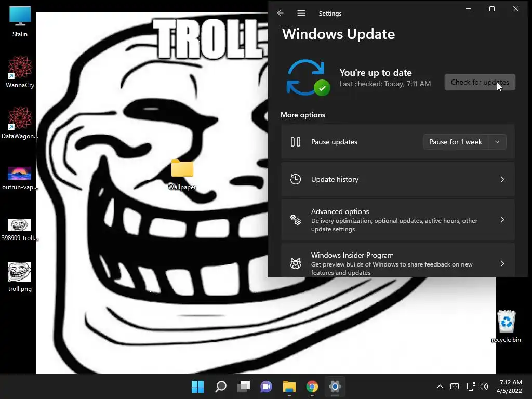Click the Windows Insider cat icon
532x399 pixels.
[296, 263]
